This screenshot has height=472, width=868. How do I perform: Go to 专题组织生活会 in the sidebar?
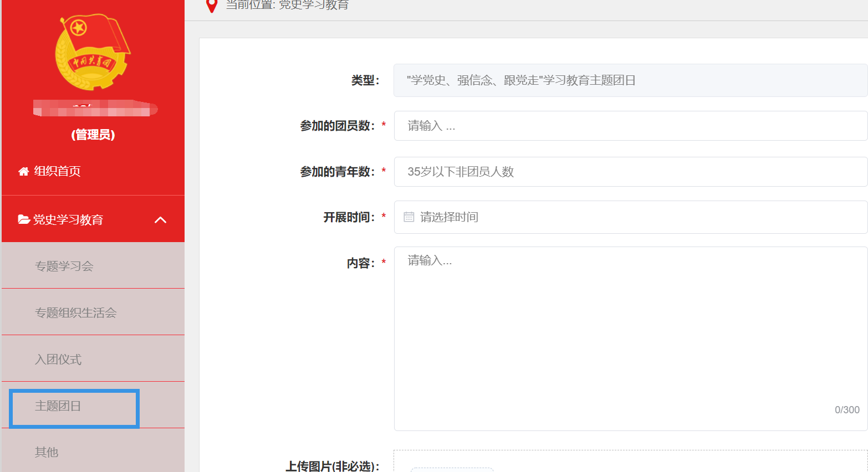76,313
